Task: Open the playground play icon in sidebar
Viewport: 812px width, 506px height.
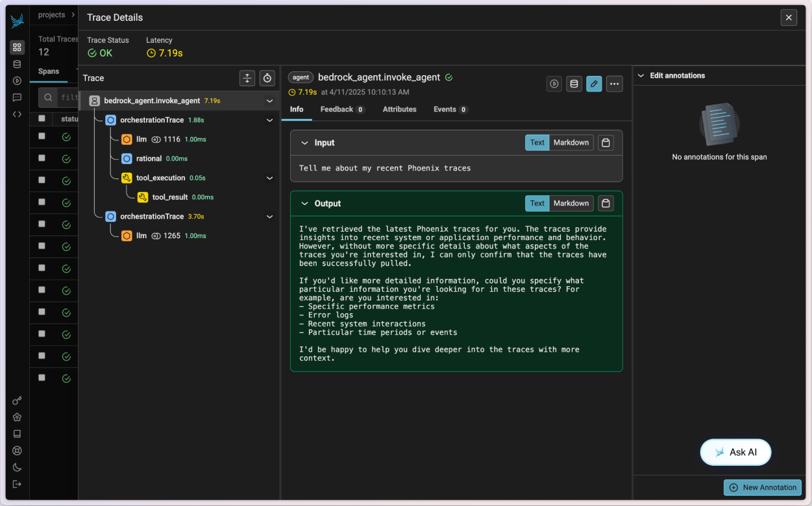Action: tap(17, 81)
